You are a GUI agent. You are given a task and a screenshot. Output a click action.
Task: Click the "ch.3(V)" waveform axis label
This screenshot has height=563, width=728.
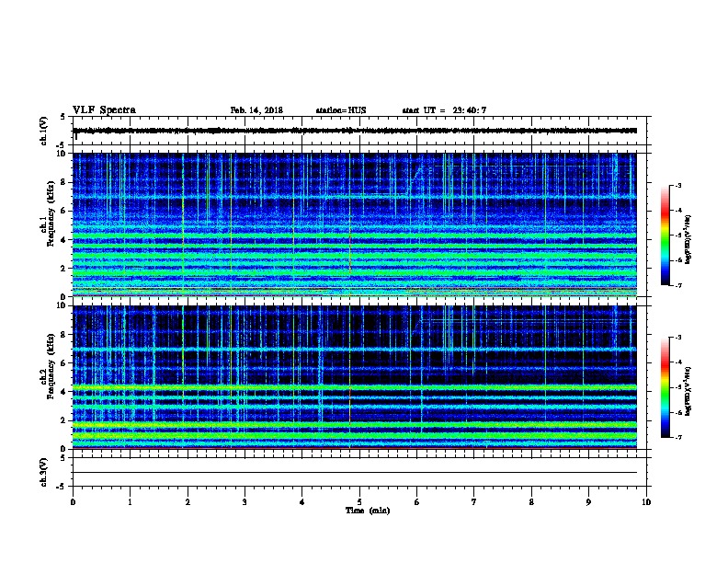click(x=44, y=472)
